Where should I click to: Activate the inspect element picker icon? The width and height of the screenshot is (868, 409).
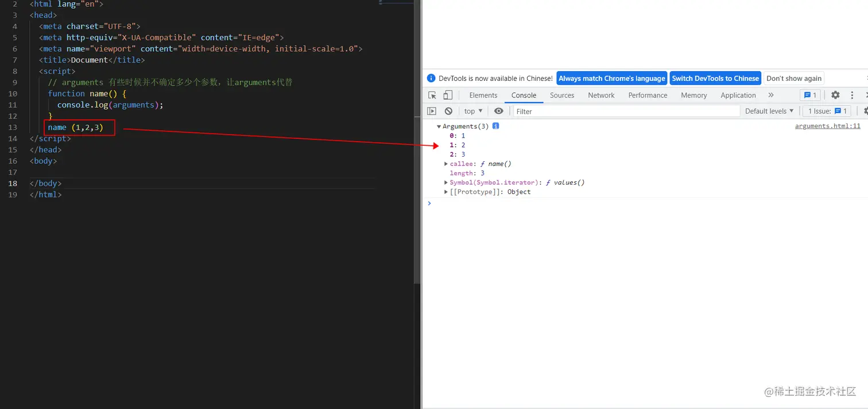point(433,95)
